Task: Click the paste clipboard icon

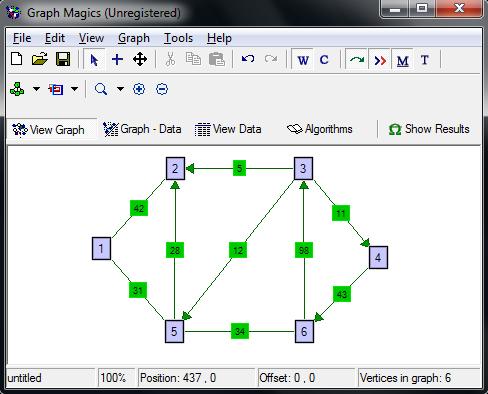Action: tap(217, 60)
